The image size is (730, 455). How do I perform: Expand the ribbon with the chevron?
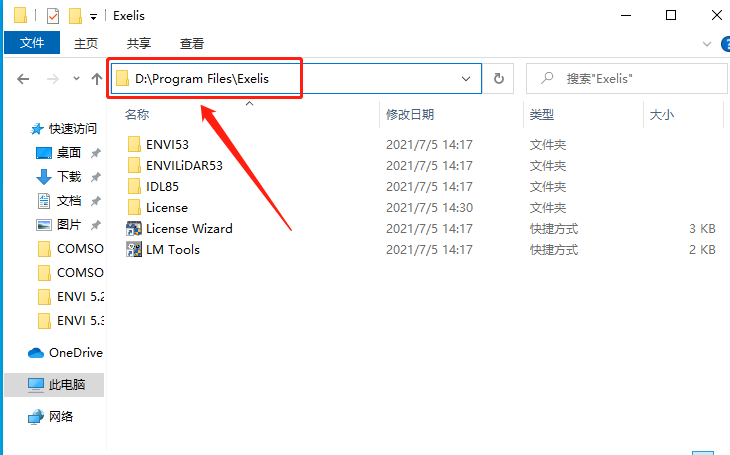pyautogui.click(x=707, y=44)
